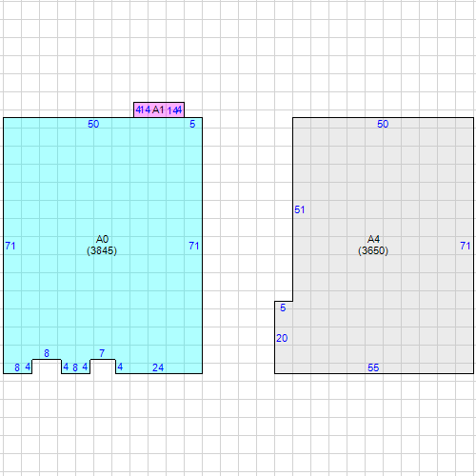Click the '50' dimension on A4's top edge

point(383,124)
